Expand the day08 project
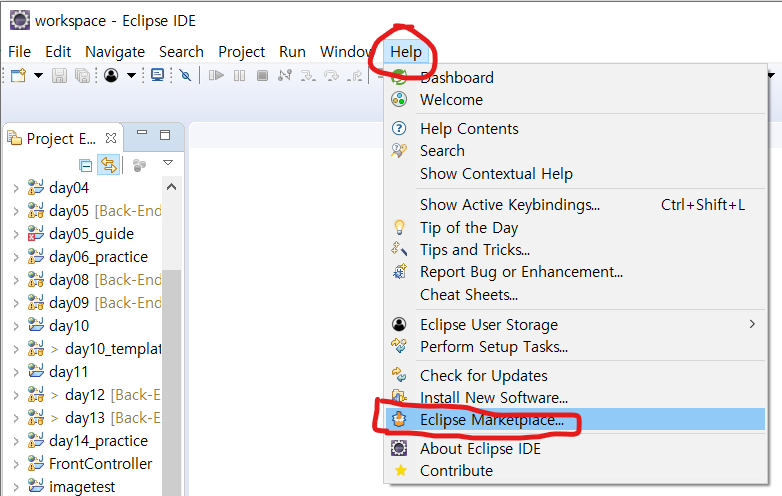The image size is (782, 496). (16, 280)
